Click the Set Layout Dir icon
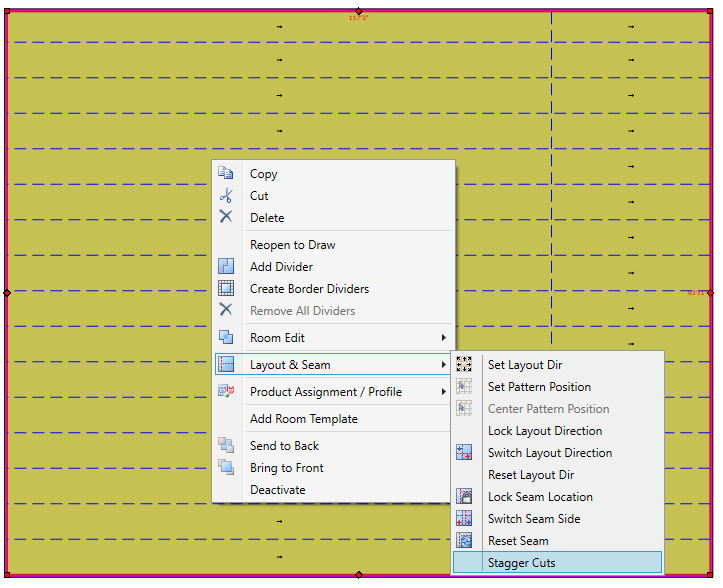 (464, 365)
